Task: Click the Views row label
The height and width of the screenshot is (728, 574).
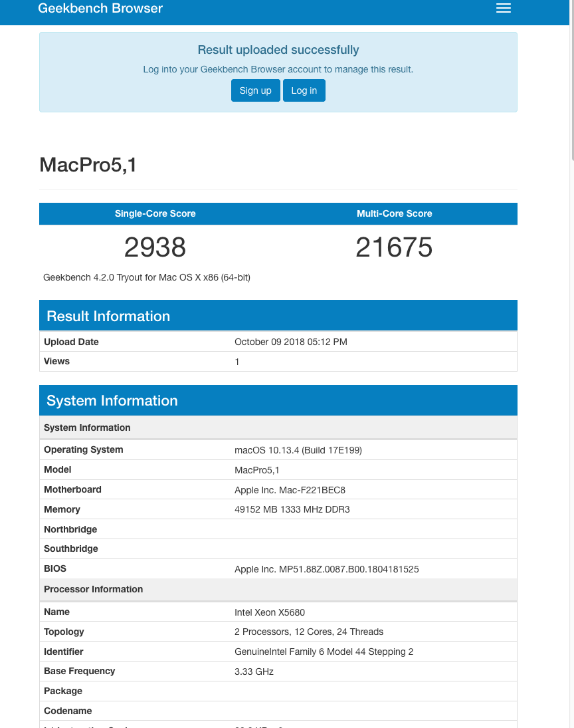Action: pyautogui.click(x=56, y=361)
